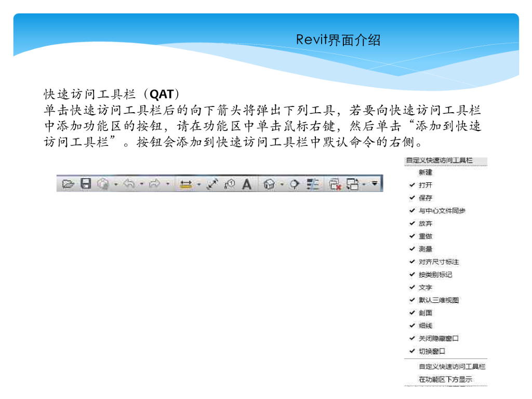Toggle the 打开 checkmark entry
This screenshot has width=532, height=399.
[421, 185]
